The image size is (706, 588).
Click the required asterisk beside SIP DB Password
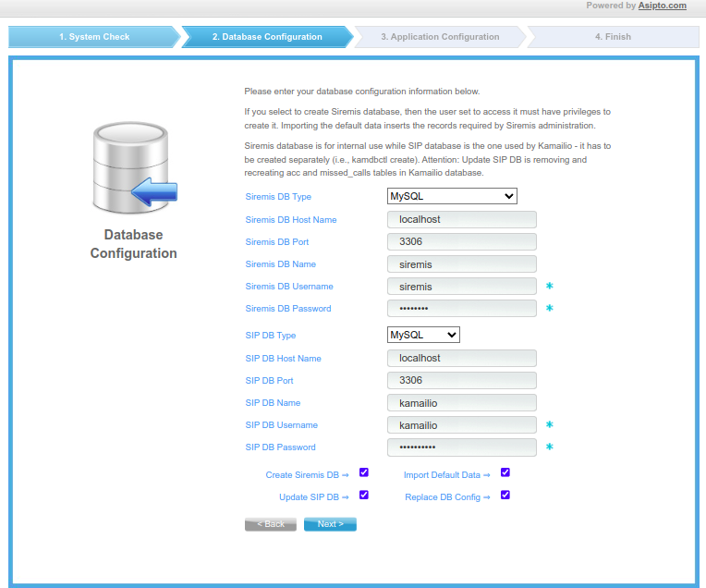(549, 447)
